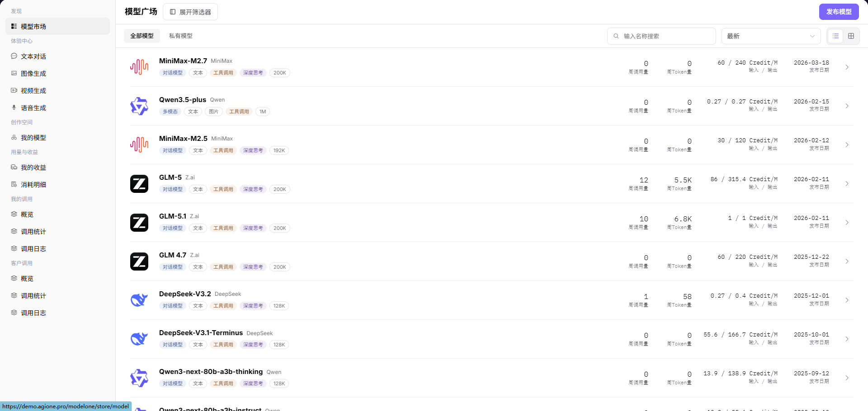868x411 pixels.
Task: Expand the Qwen3.5-plus row arrow
Action: pyautogui.click(x=847, y=106)
